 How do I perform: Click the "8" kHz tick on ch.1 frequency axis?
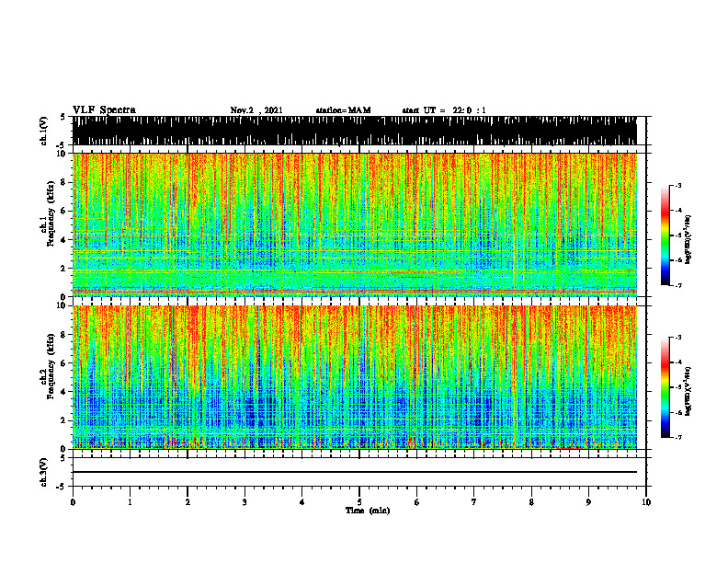63,182
